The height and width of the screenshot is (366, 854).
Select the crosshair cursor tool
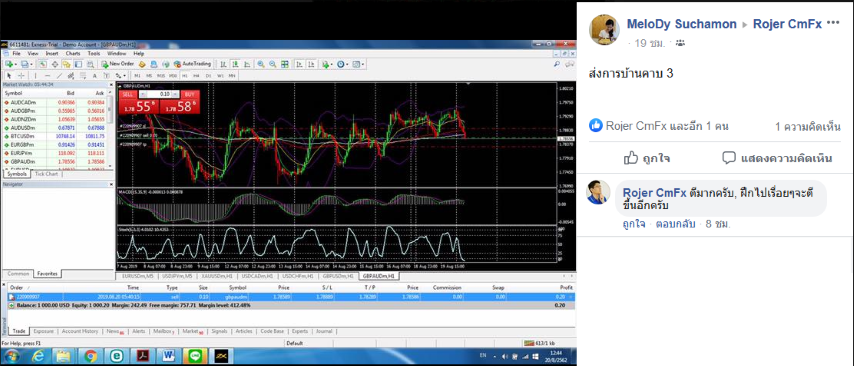(x=21, y=75)
